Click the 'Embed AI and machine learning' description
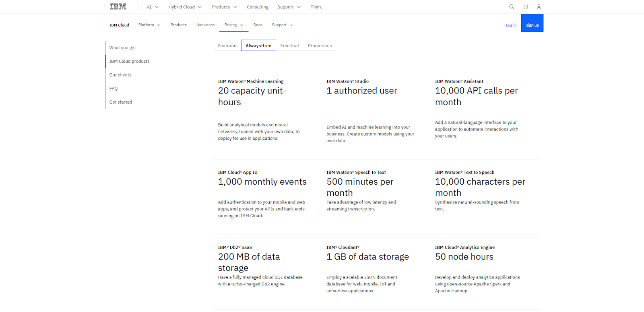The height and width of the screenshot is (312, 644). click(370, 134)
